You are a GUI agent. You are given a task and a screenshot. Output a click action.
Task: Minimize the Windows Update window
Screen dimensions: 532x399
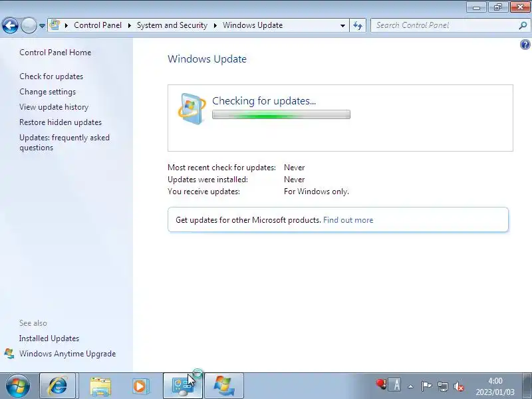coord(477,7)
